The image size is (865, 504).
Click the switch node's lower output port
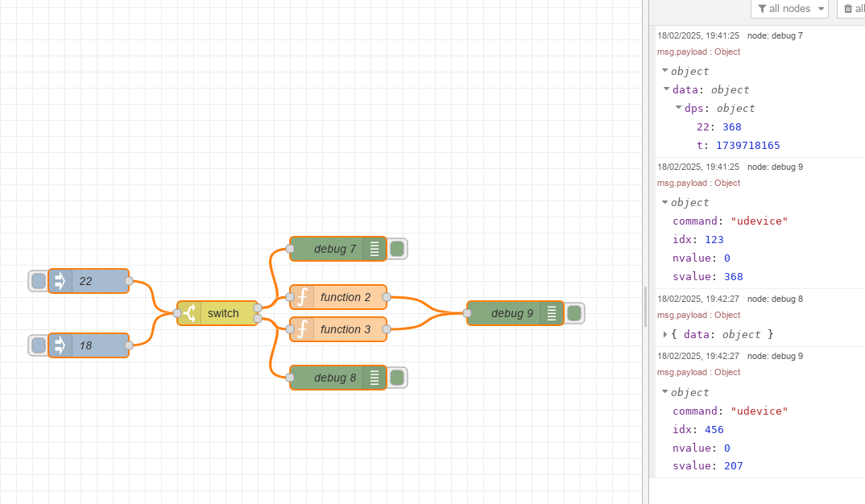(x=258, y=318)
